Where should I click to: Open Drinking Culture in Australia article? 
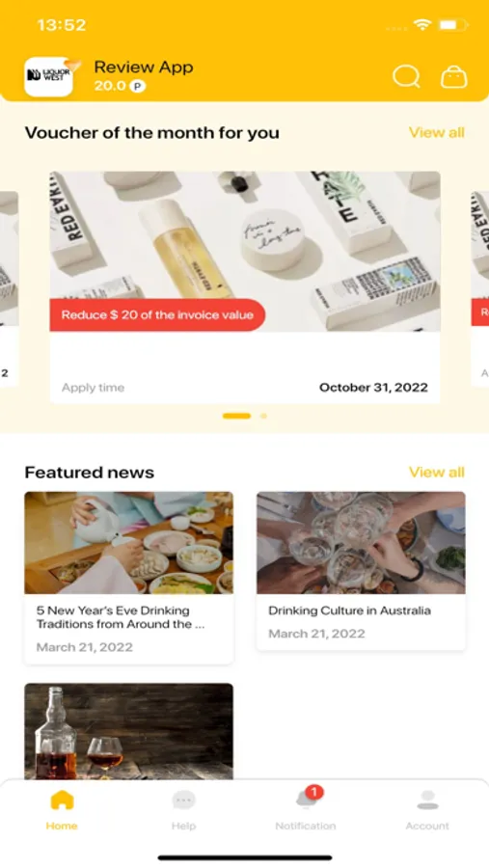[361, 571]
